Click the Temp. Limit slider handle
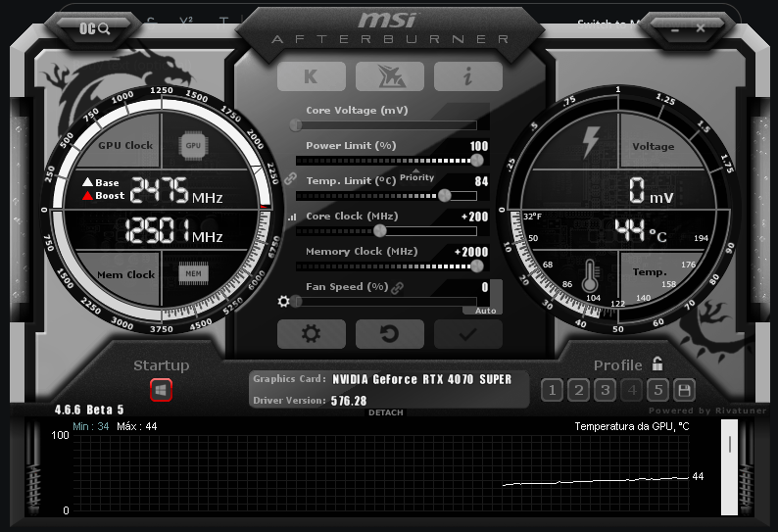This screenshot has height=532, width=778. (x=445, y=196)
